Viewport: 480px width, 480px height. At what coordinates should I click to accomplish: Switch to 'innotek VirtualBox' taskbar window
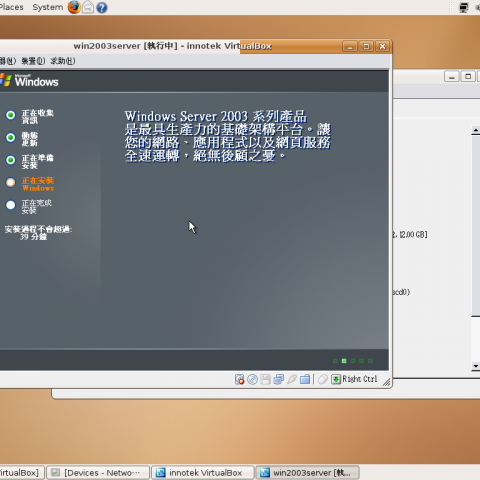coord(203,473)
